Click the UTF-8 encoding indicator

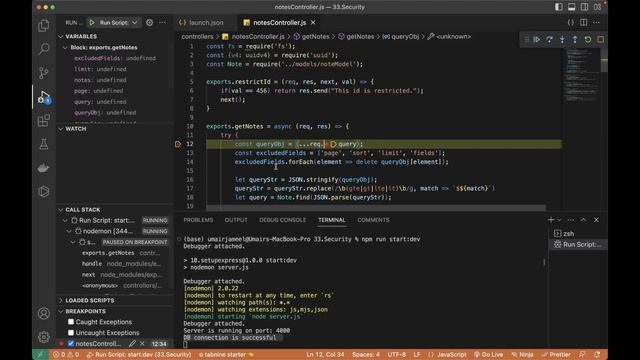(396, 354)
